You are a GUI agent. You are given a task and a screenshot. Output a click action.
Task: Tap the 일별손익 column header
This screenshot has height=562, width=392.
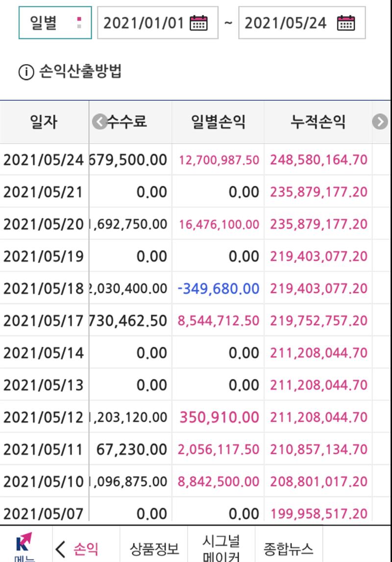pos(218,122)
